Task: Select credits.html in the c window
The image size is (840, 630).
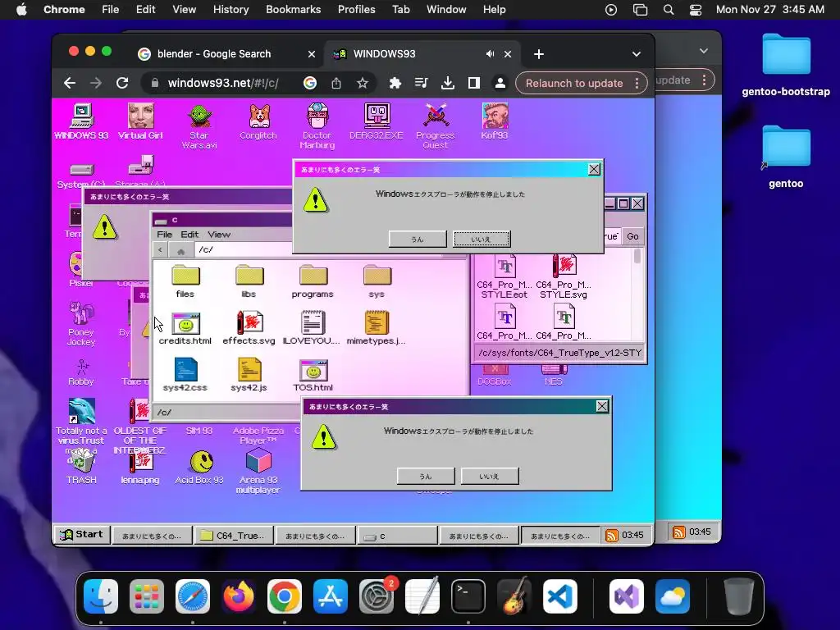Action: click(x=185, y=328)
